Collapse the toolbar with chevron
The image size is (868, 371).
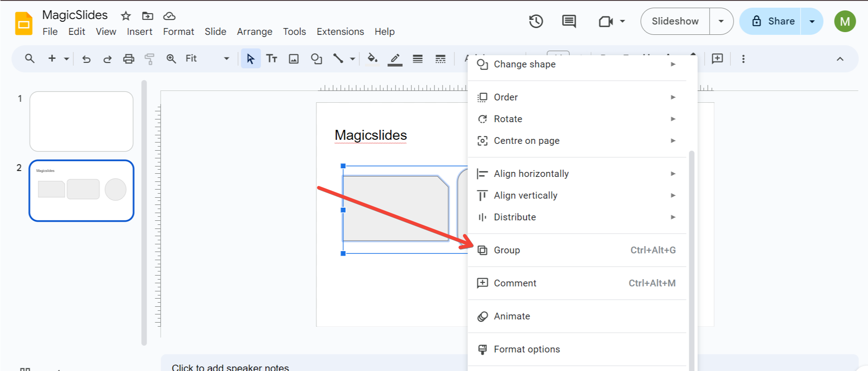pyautogui.click(x=840, y=59)
